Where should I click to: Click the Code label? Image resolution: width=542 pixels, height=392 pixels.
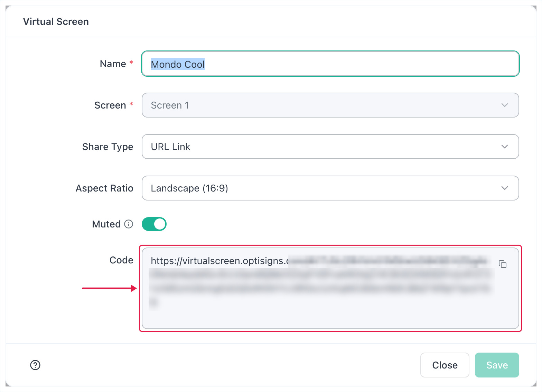coord(121,260)
